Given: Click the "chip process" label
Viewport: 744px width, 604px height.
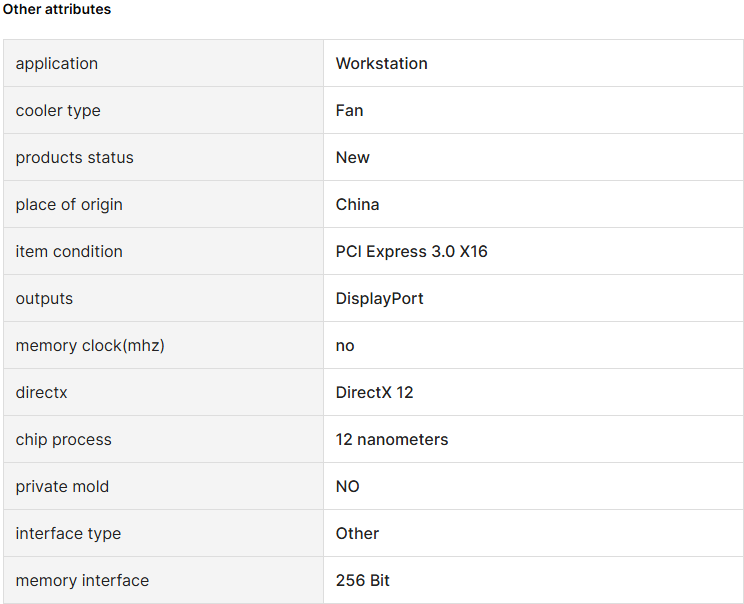Looking at the screenshot, I should [63, 439].
